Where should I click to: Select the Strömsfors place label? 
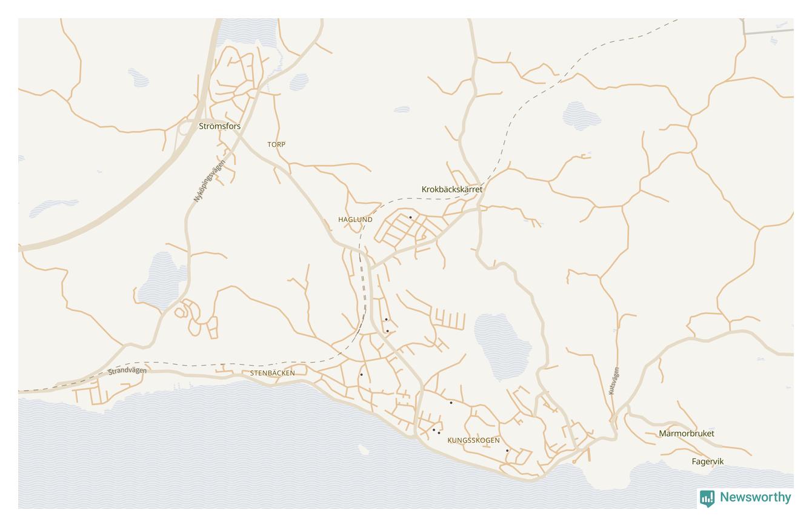(x=220, y=126)
